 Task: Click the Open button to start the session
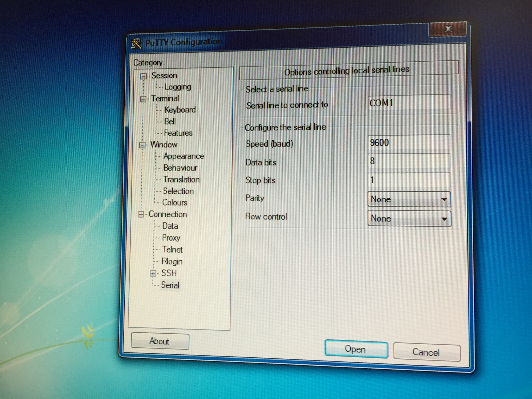pyautogui.click(x=356, y=349)
